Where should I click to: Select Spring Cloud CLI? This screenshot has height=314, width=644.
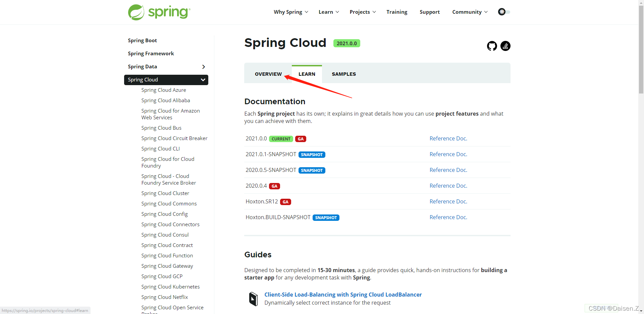[x=161, y=149]
